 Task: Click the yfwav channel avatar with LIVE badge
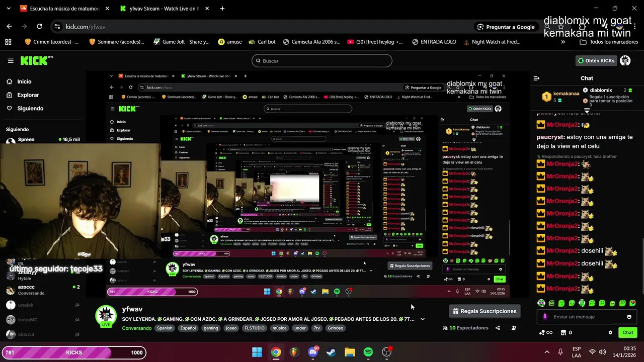click(x=106, y=316)
